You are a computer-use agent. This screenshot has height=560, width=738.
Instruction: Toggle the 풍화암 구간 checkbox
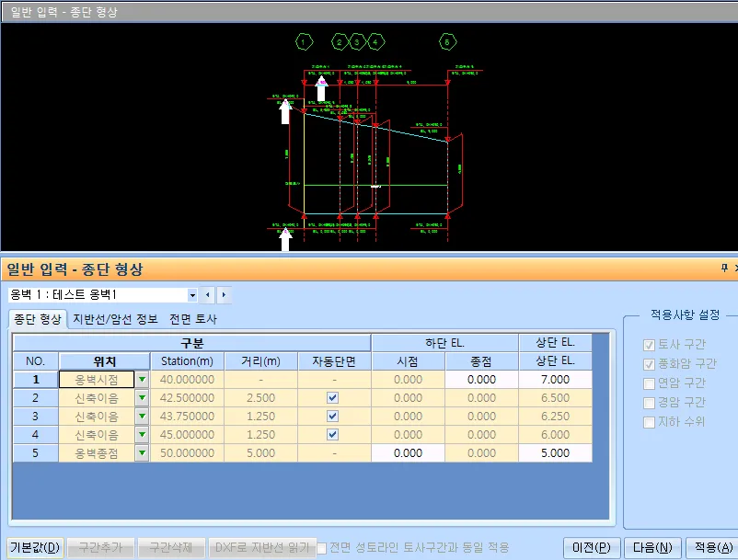649,364
